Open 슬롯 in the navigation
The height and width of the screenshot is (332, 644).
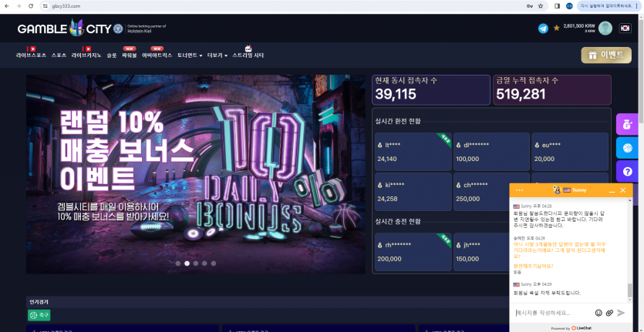point(112,55)
